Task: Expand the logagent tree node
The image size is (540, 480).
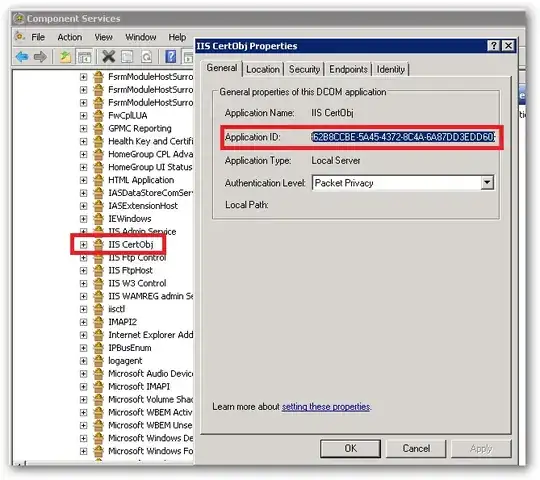Action: 83,361
